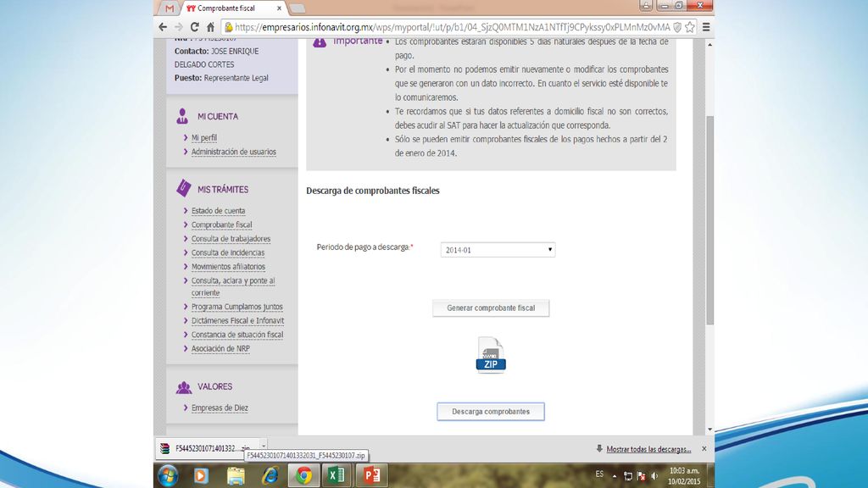Open the File Explorer taskbar icon

(236, 476)
